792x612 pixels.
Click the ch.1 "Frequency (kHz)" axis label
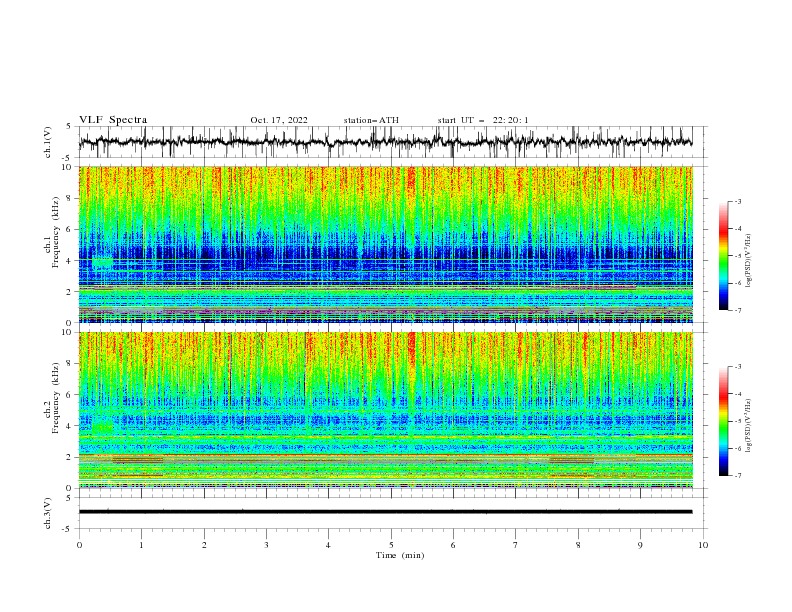point(56,232)
